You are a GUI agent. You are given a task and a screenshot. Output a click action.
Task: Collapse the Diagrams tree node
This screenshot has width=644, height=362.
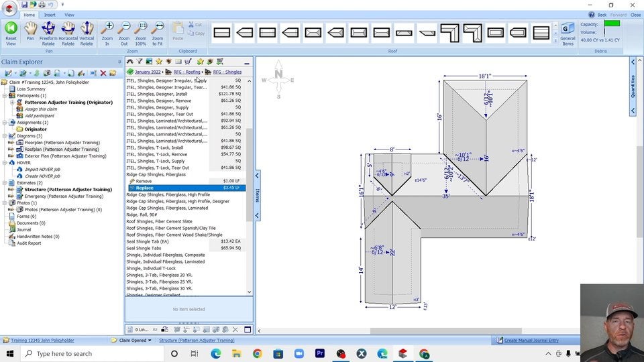(x=5, y=136)
